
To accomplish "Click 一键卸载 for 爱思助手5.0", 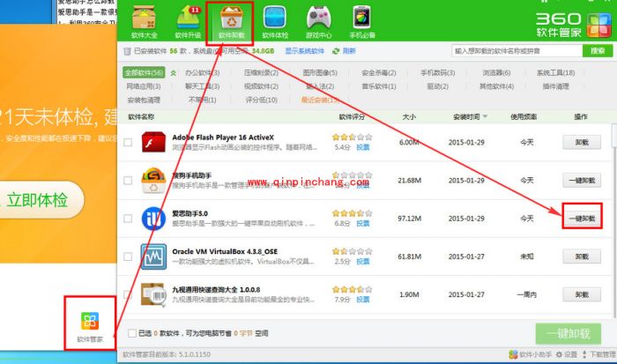I will point(582,219).
